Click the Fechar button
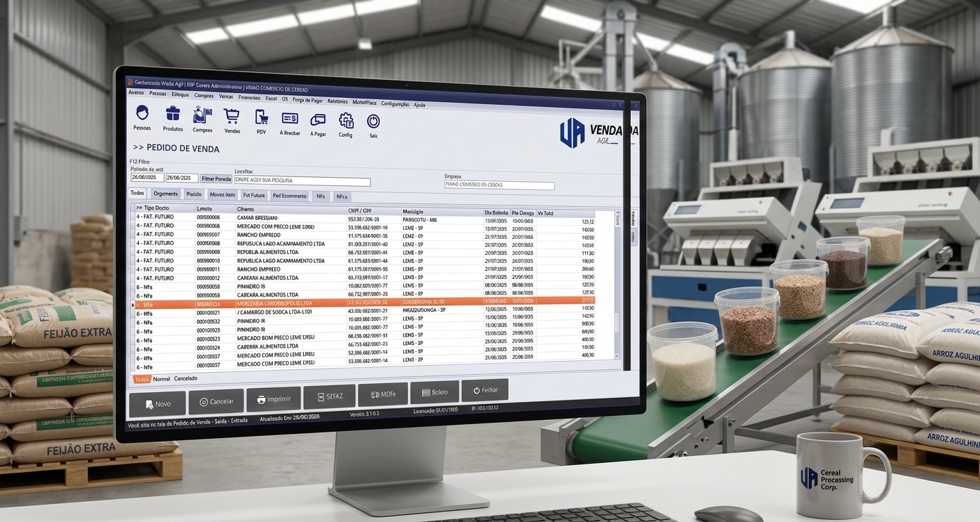This screenshot has width=980, height=522. [x=485, y=390]
